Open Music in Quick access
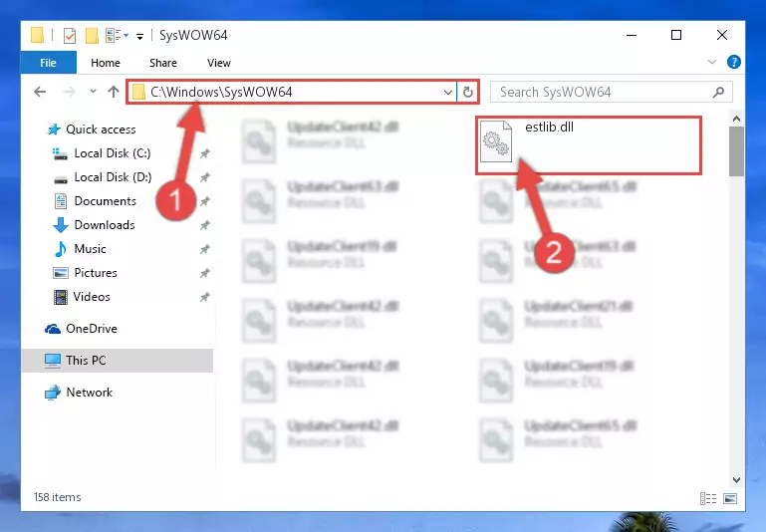This screenshot has width=766, height=532. pyautogui.click(x=90, y=249)
